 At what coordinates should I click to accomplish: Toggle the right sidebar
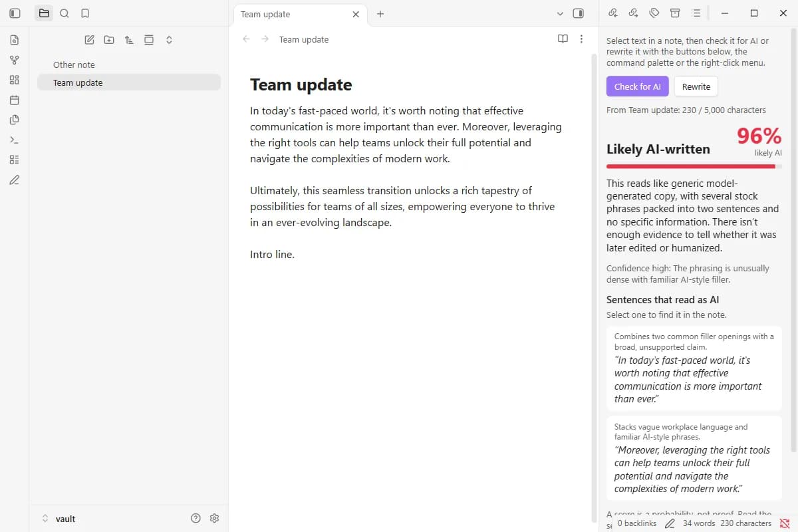579,13
